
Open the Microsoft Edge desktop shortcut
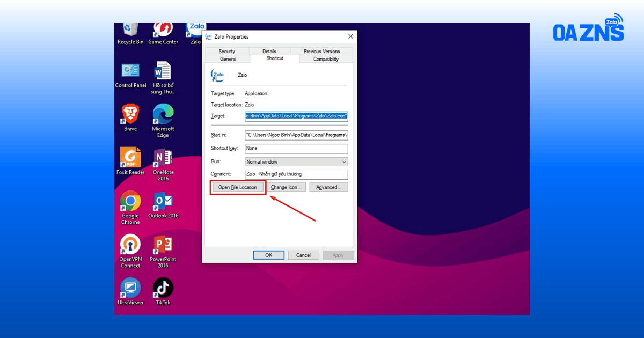[163, 121]
